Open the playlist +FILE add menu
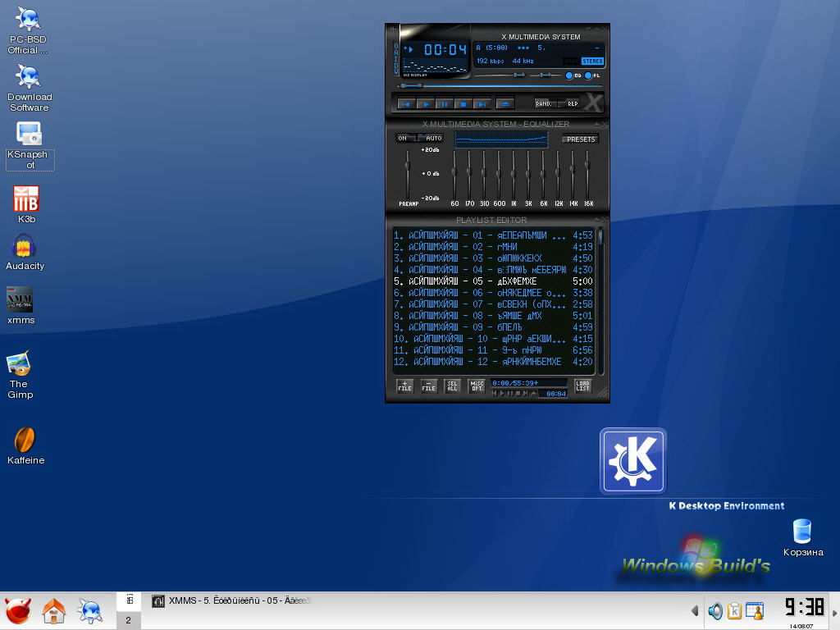 click(x=404, y=386)
